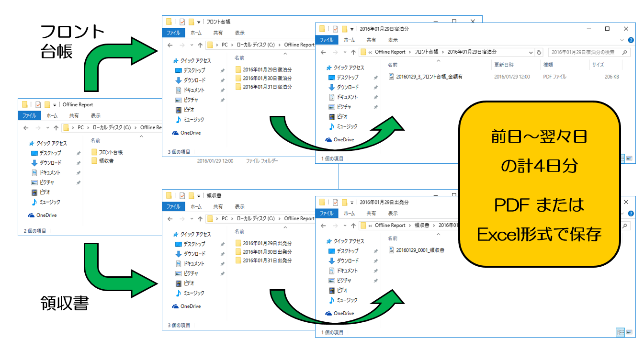Click New Folder icon in 2016年01月29日宿泊分 title bar

coord(344,29)
